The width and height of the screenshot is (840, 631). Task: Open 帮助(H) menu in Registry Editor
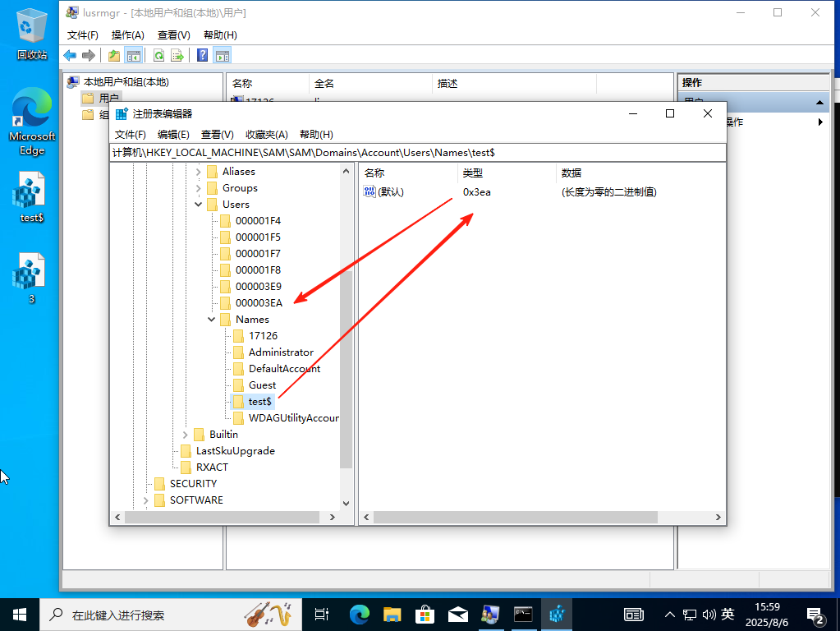316,135
